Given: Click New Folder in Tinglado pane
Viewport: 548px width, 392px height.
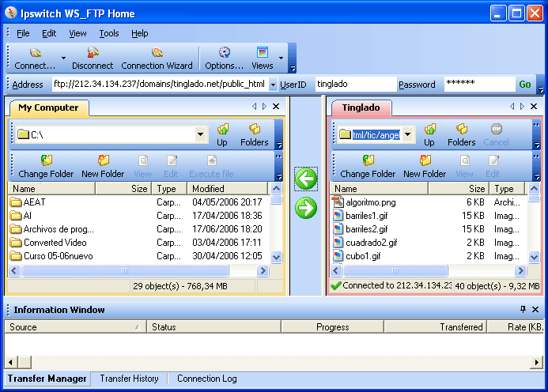Looking at the screenshot, I should [425, 166].
